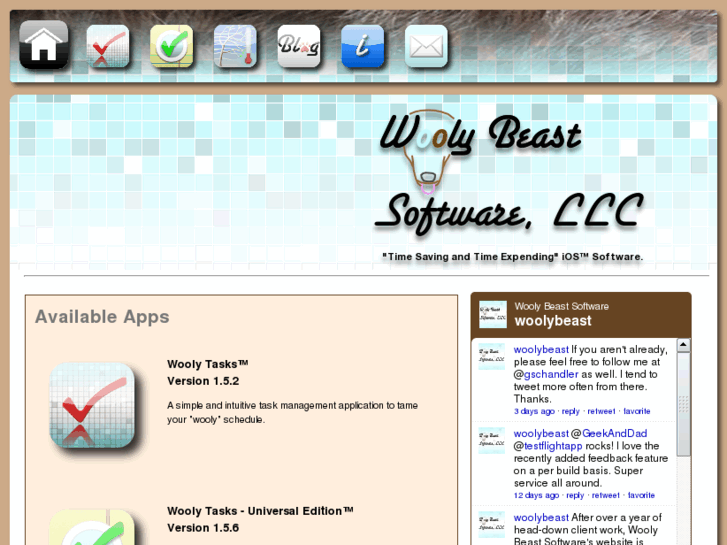This screenshot has height=545, width=727.
Task: Click retweet on the 12 days ago tweet
Action: [606, 495]
